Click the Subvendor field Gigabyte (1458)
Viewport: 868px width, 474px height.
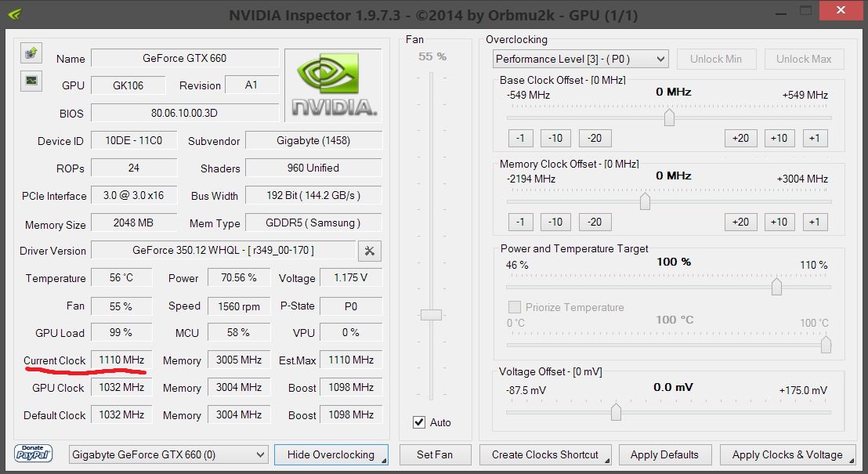[x=313, y=141]
